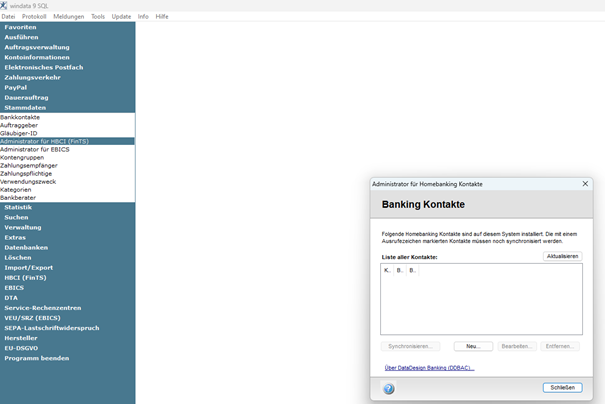Open the Tools menu
This screenshot has height=404, width=605.
[x=98, y=17]
